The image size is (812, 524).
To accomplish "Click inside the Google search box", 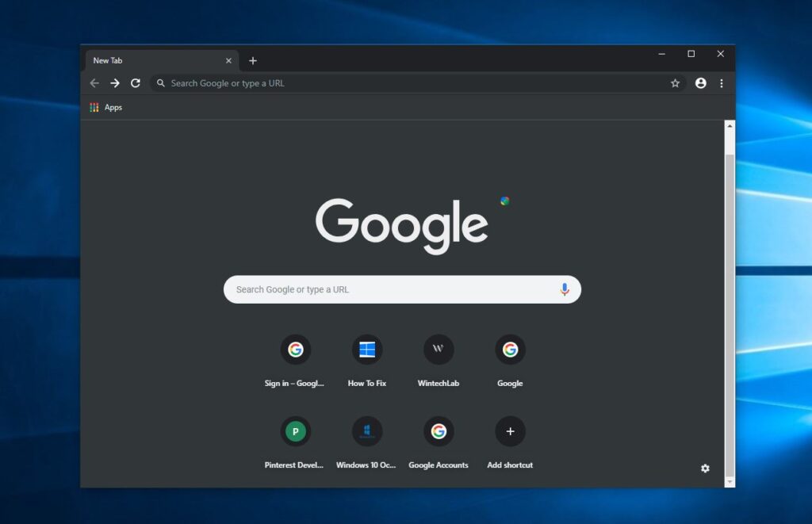I will (381, 289).
